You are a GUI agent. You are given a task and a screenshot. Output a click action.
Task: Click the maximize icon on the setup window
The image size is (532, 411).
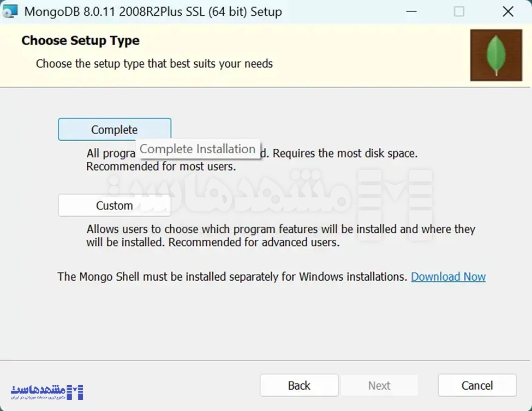pyautogui.click(x=458, y=11)
